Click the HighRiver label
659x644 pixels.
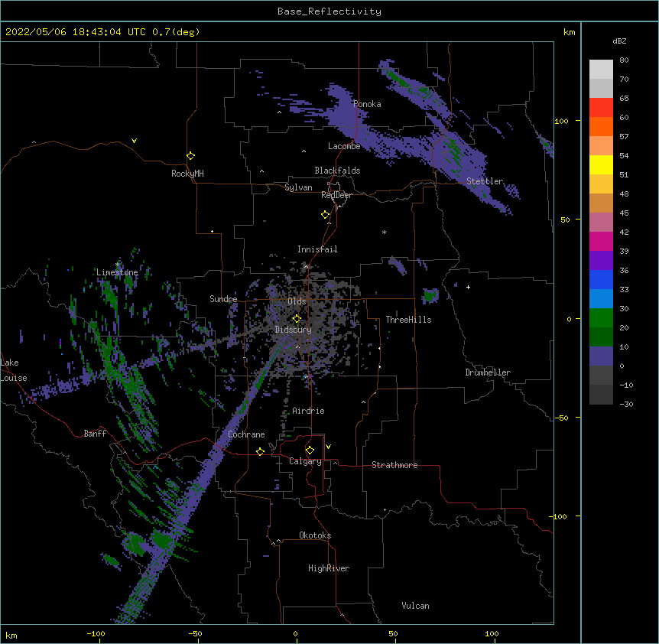click(x=329, y=568)
